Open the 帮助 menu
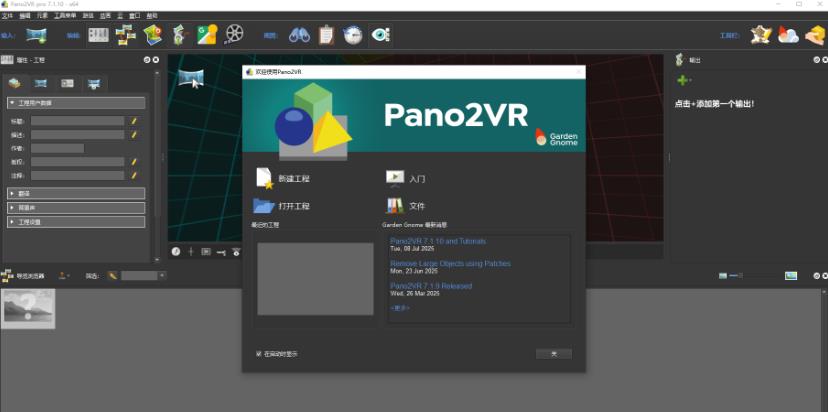The height and width of the screenshot is (412, 828). [152, 16]
